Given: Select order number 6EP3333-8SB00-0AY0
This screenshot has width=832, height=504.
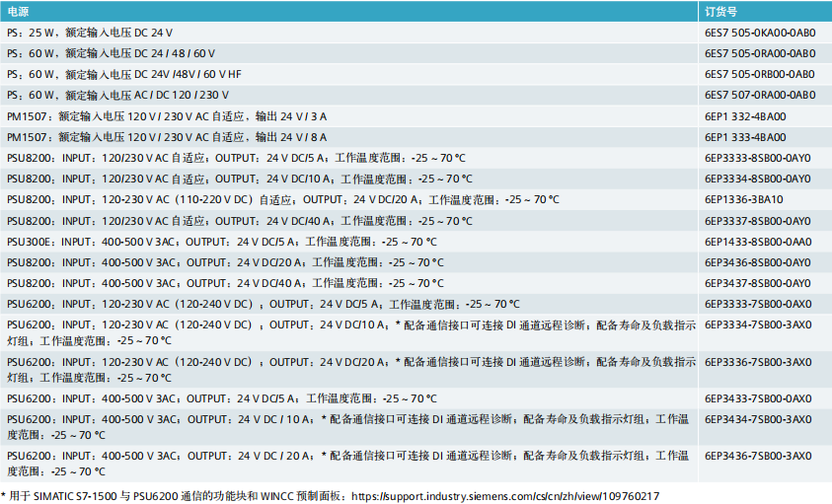Looking at the screenshot, I should (x=757, y=158).
